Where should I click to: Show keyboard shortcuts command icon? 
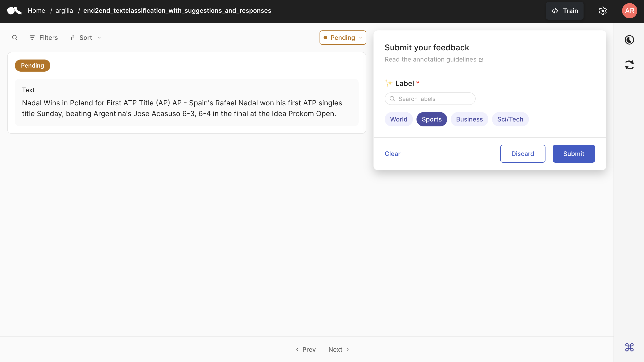tap(629, 347)
